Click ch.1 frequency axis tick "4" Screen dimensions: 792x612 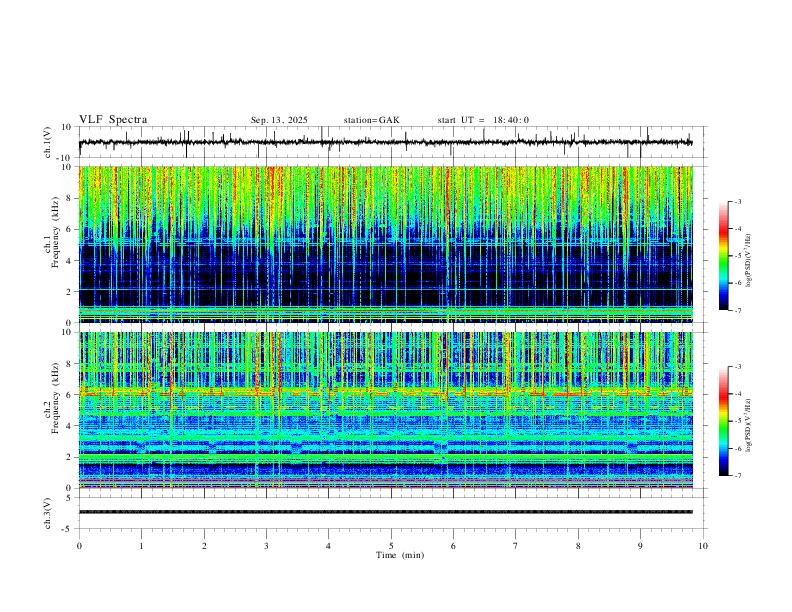[69, 261]
